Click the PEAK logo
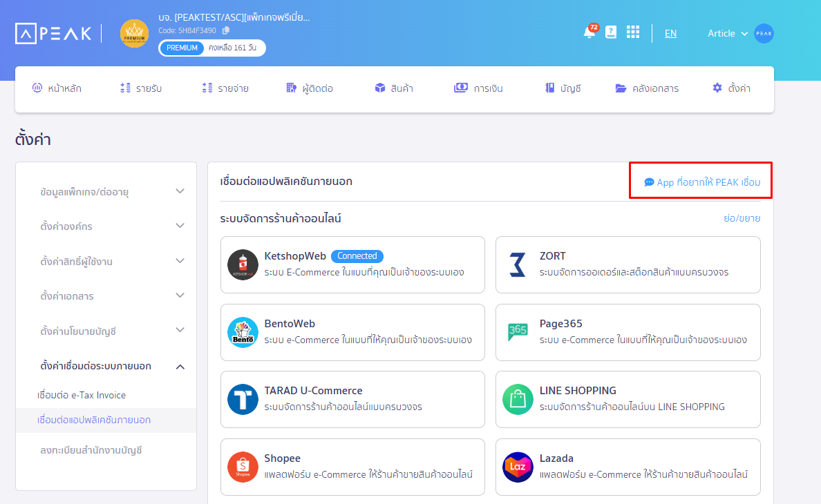The image size is (821, 504). click(53, 32)
